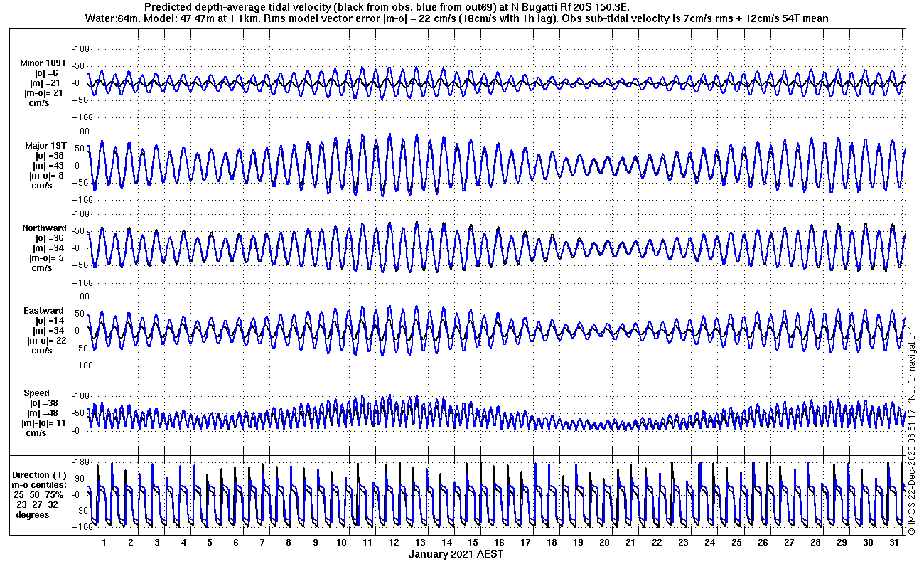Click the '|o| =38' value in Major panel
924x569 pixels.
point(50,156)
